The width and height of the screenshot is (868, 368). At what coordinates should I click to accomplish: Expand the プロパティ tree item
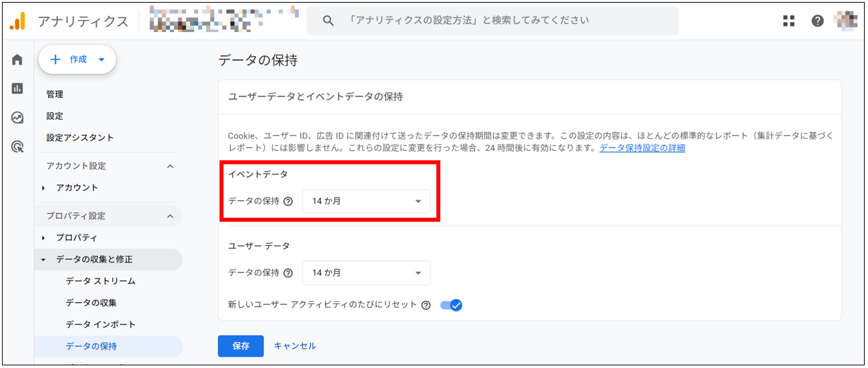click(x=43, y=238)
